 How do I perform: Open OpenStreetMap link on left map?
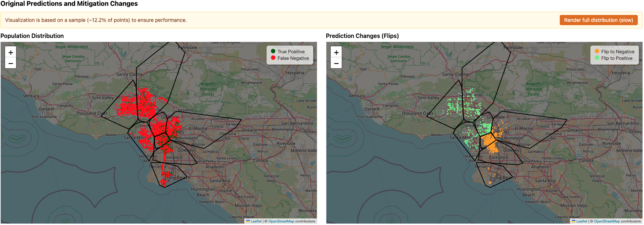[281, 221]
